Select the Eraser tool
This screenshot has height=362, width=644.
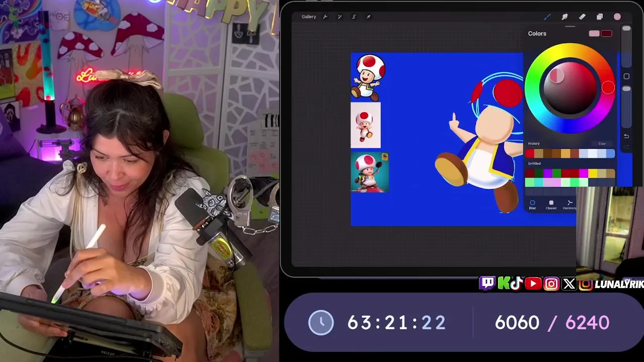pyautogui.click(x=582, y=17)
